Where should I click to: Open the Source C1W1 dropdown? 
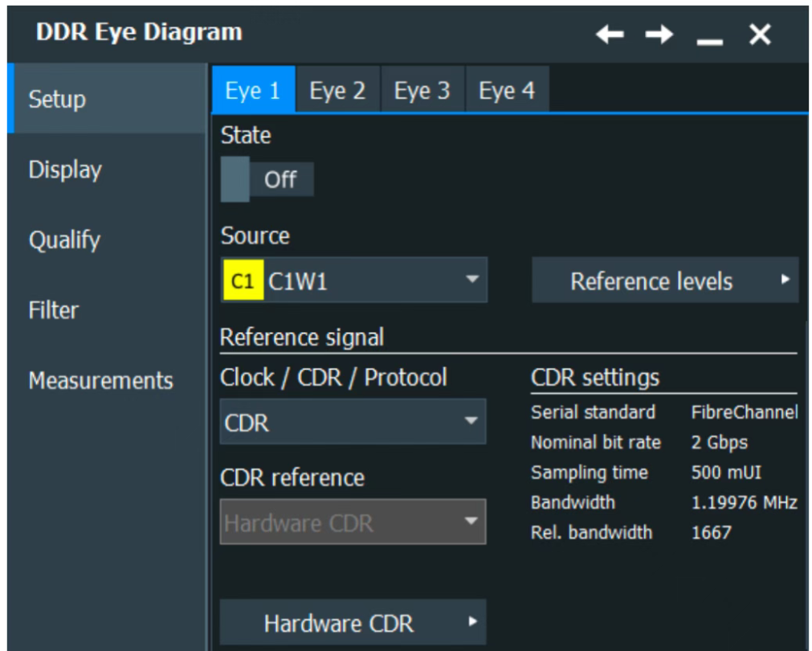(353, 280)
